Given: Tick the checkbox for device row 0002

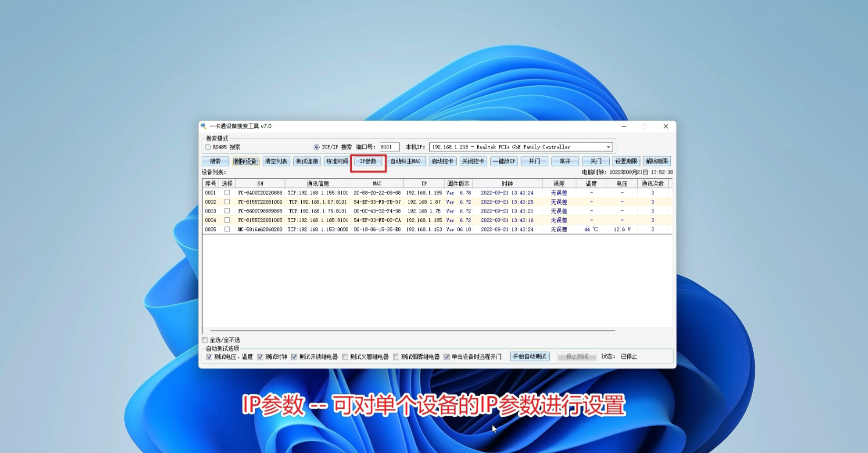Looking at the screenshot, I should (x=227, y=202).
